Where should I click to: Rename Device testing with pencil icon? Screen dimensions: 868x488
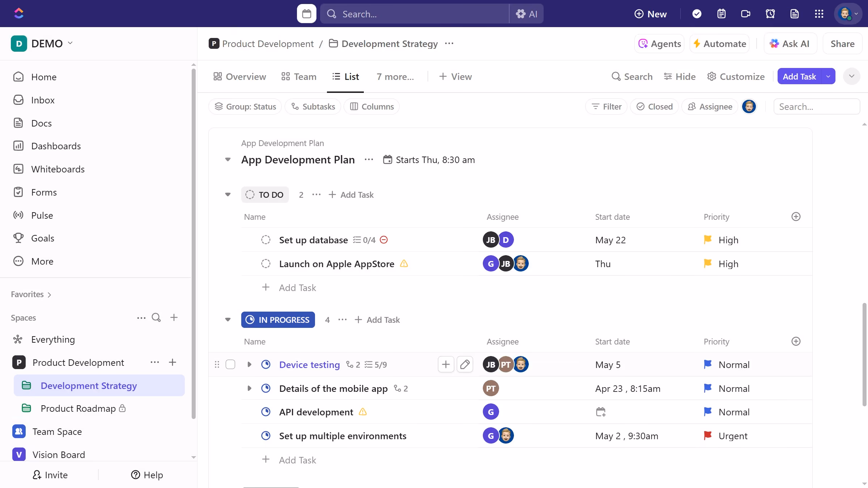(465, 364)
